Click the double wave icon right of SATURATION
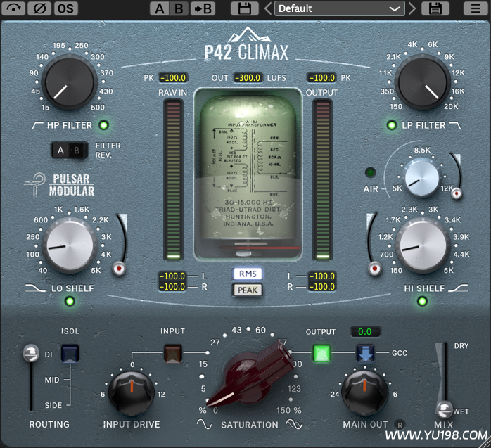The width and height of the screenshot is (491, 448). point(294,425)
